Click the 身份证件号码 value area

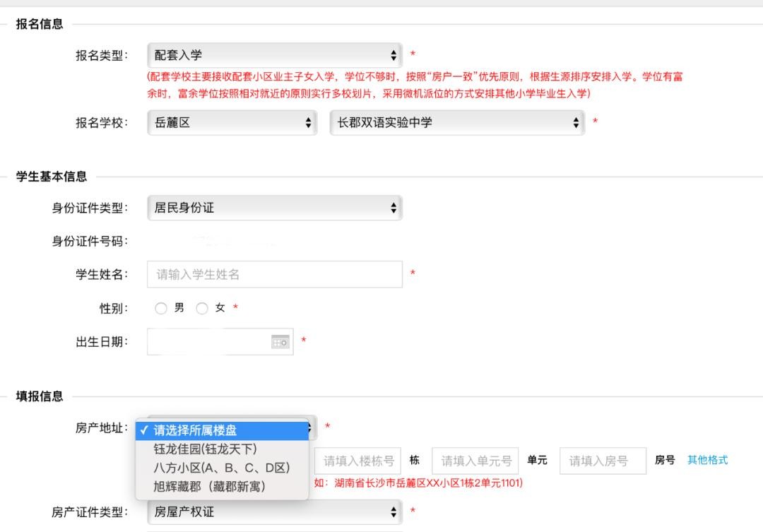[x=212, y=242]
